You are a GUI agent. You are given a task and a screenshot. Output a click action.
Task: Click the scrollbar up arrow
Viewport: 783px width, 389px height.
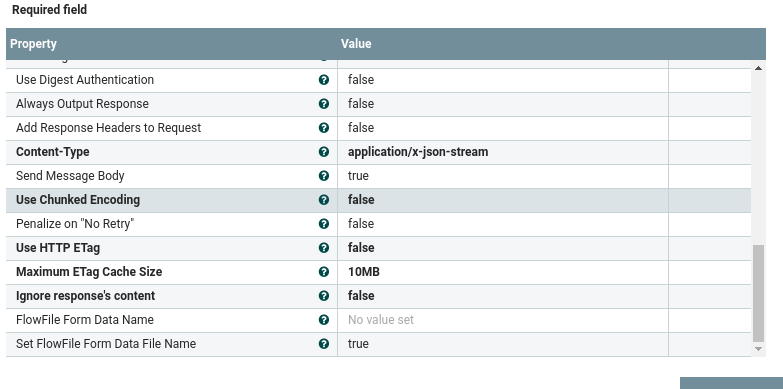click(x=758, y=68)
